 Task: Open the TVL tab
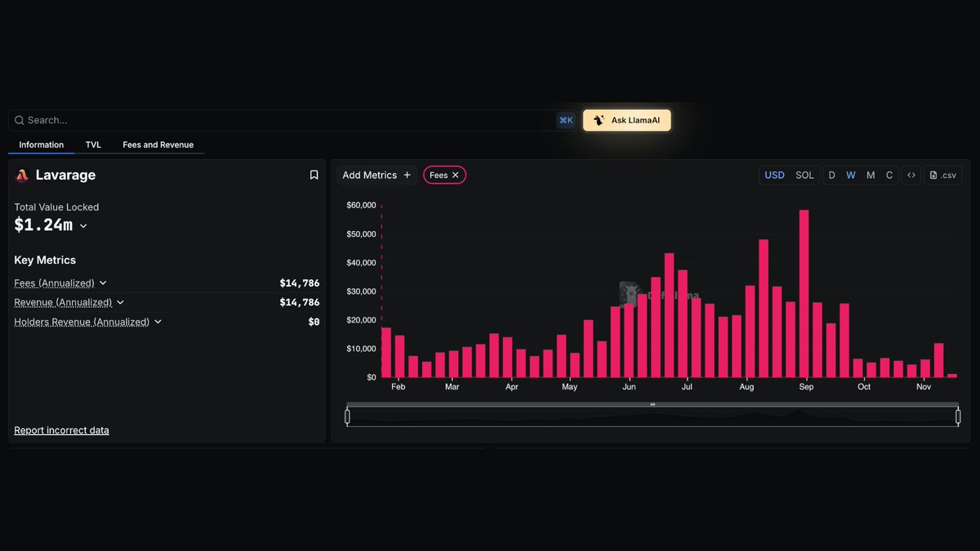[93, 144]
